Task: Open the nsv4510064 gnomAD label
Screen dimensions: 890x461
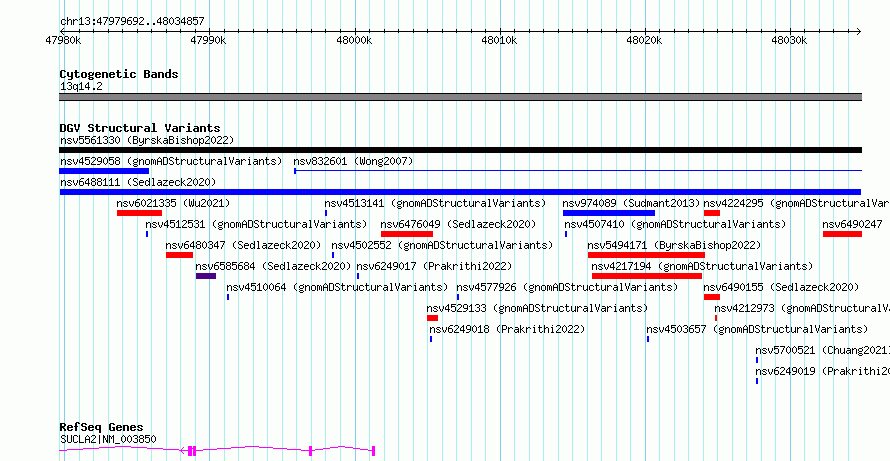Action: [x=337, y=287]
